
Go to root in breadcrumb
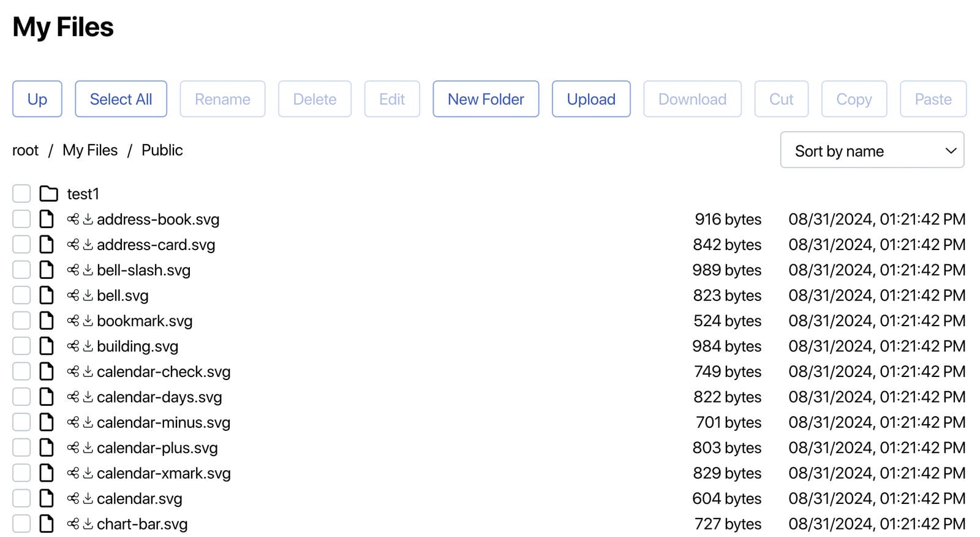pos(25,150)
